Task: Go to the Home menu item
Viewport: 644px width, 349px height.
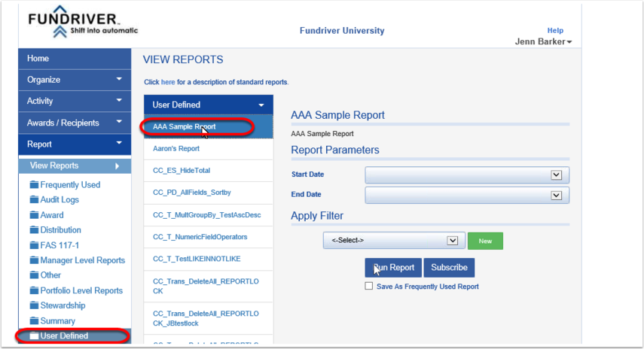Action: pyautogui.click(x=75, y=58)
